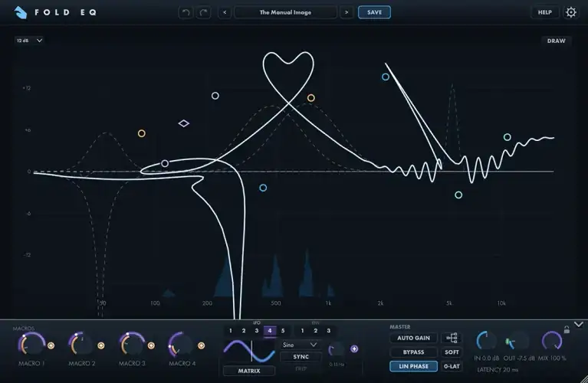Select LFO tab 2
Viewport: 588px width, 383px height.
pos(244,331)
